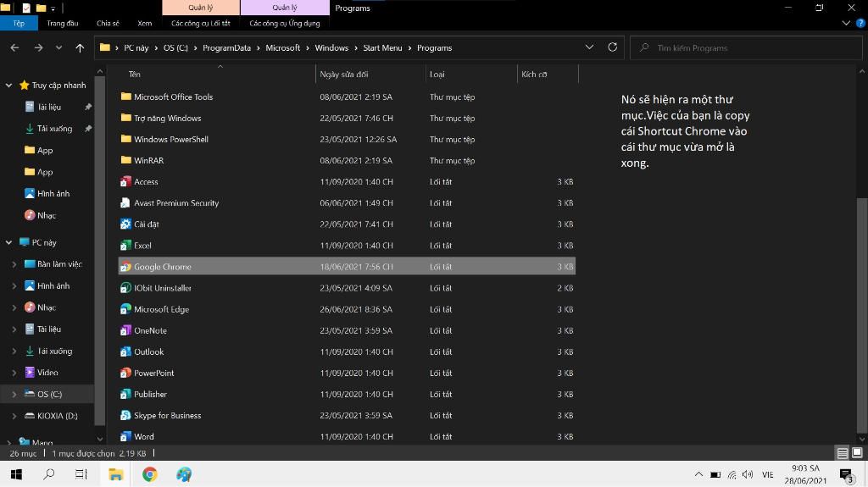This screenshot has width=868, height=487.
Task: Open the Windows Start menu
Action: 16,474
